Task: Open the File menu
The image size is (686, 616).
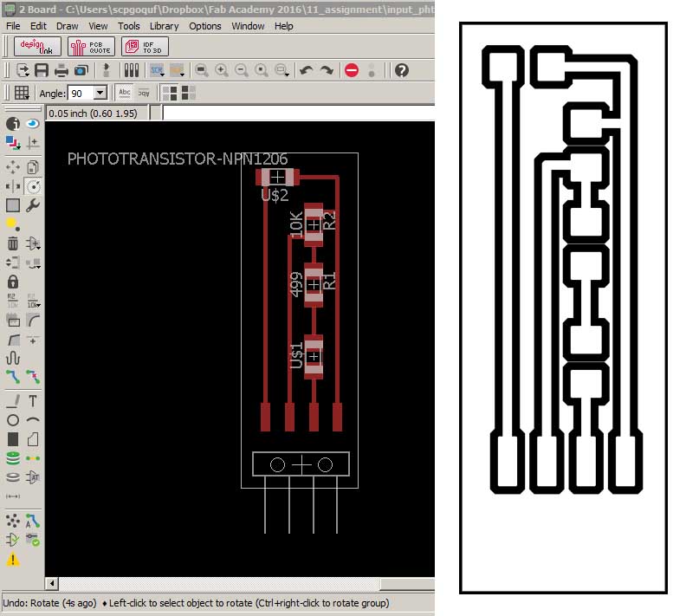Action: (13, 26)
